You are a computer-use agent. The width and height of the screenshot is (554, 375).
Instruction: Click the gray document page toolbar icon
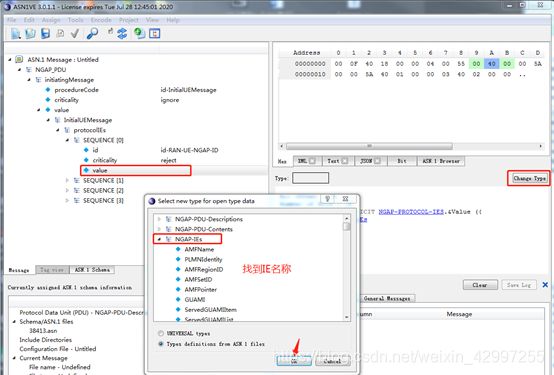tap(60, 34)
